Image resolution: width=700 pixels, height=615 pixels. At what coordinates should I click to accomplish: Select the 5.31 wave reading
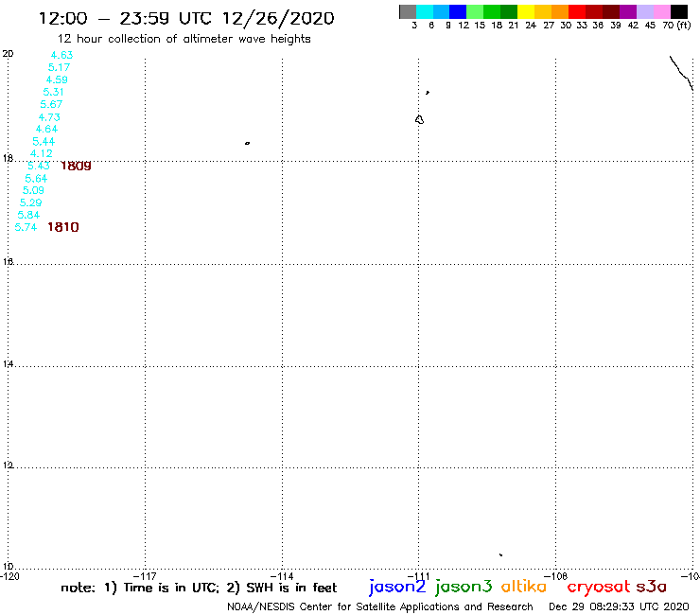point(53,92)
